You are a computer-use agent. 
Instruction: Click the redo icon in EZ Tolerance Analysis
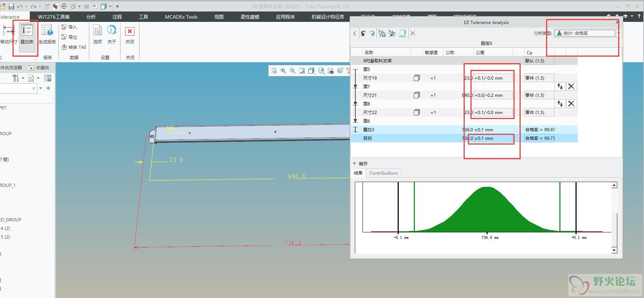click(372, 33)
